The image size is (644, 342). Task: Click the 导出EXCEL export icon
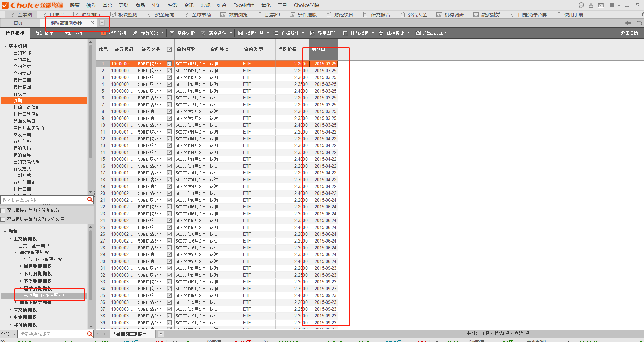(418, 33)
